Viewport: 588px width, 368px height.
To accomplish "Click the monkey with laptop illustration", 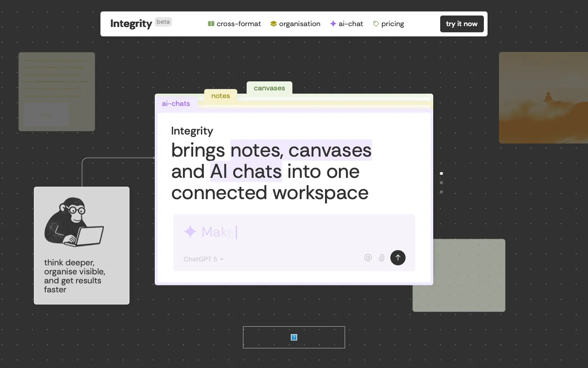I will click(74, 222).
